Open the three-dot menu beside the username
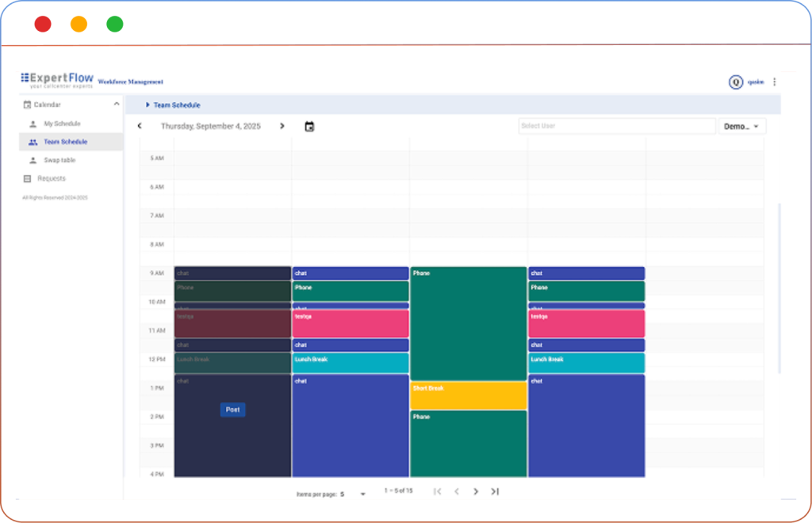 tap(775, 82)
